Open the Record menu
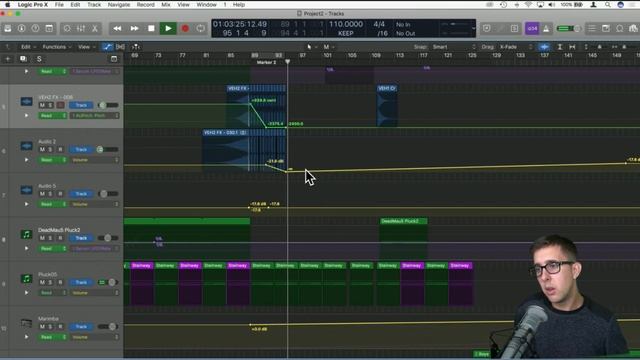640x360 pixels. click(x=145, y=5)
